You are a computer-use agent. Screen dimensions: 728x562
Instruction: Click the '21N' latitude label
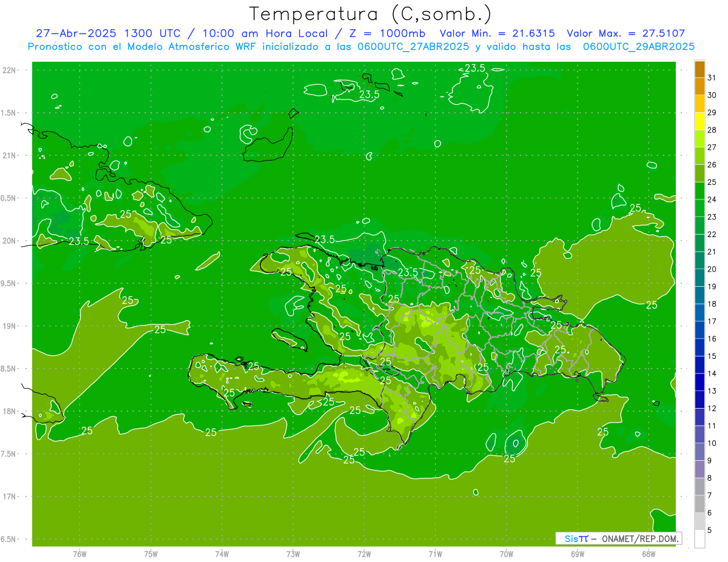pos(9,156)
